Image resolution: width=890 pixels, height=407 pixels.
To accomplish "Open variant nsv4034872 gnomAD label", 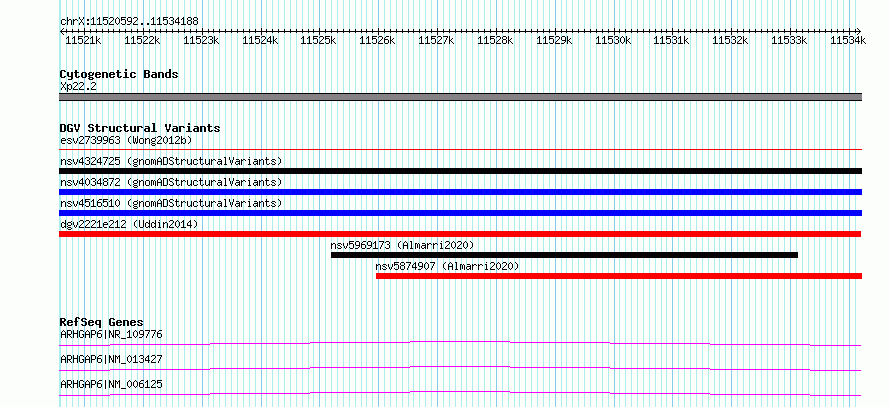I will pos(171,182).
